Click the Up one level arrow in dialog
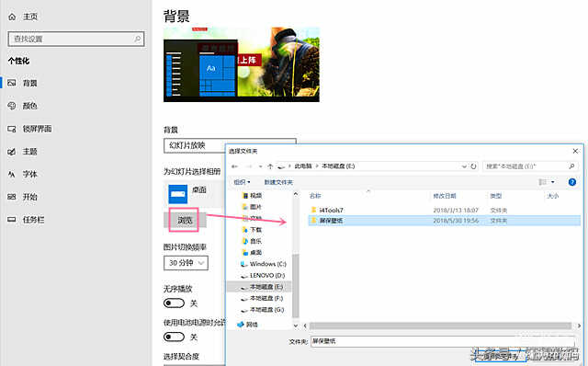588x366 pixels. (270, 166)
